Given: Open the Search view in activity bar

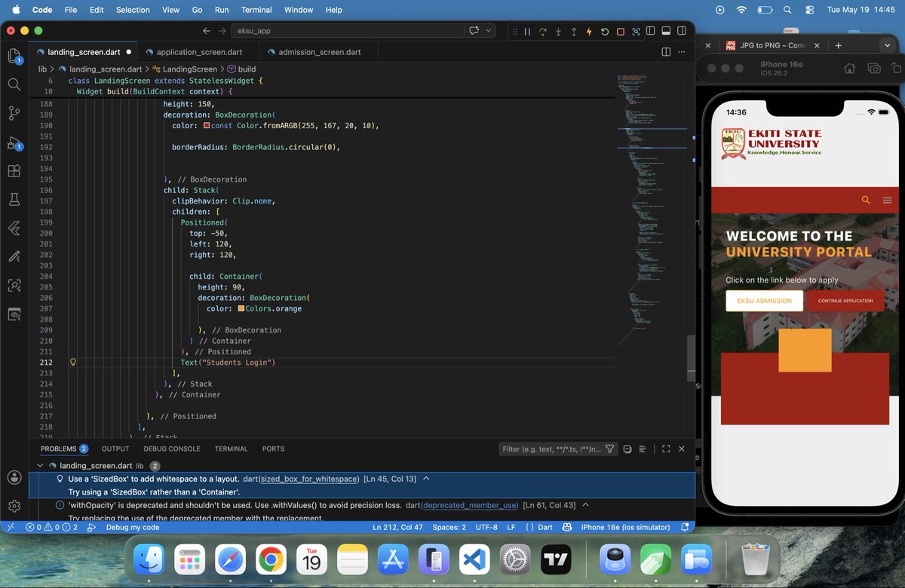Looking at the screenshot, I should click(14, 84).
